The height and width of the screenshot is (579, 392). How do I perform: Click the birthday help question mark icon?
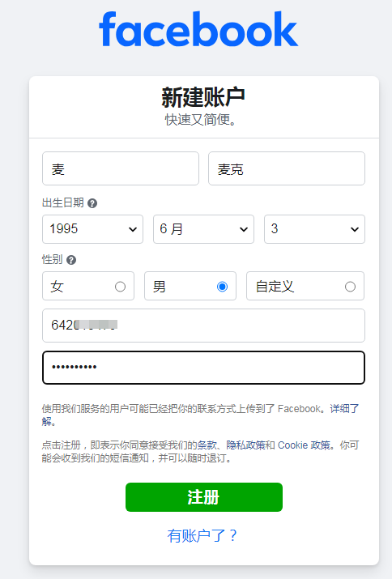pos(92,203)
